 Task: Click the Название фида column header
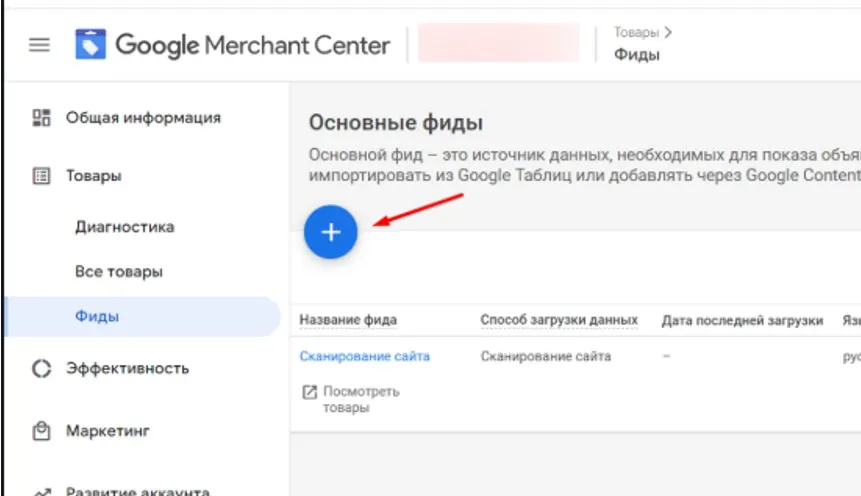coord(348,320)
